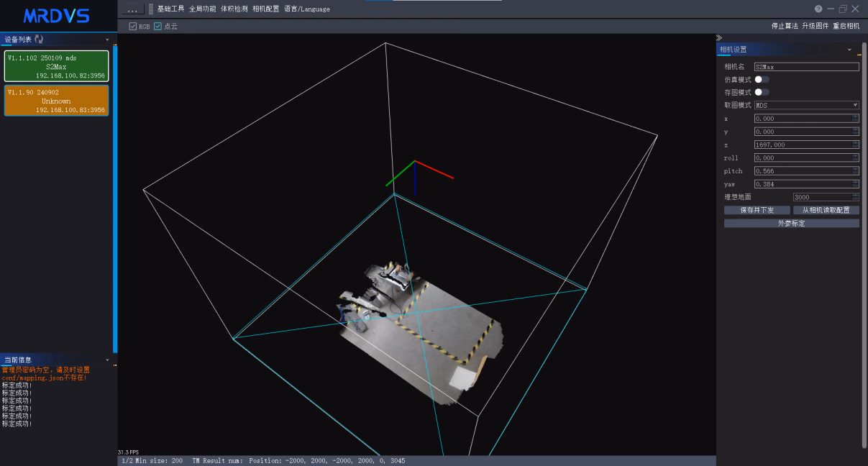Open the 语言/Language menu

click(x=307, y=9)
